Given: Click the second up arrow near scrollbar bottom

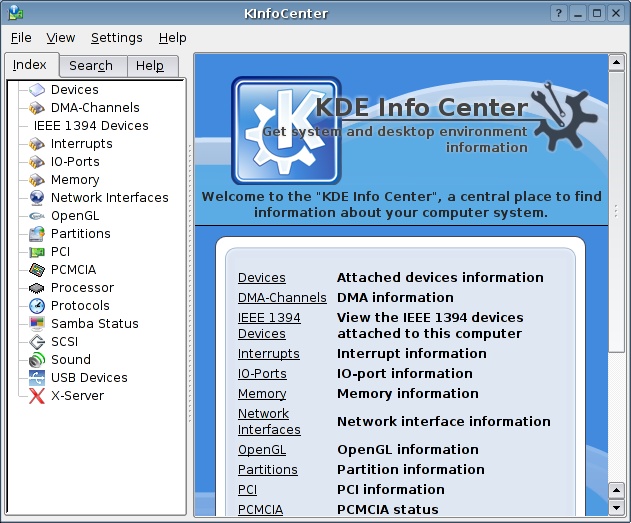Looking at the screenshot, I should tap(616, 491).
